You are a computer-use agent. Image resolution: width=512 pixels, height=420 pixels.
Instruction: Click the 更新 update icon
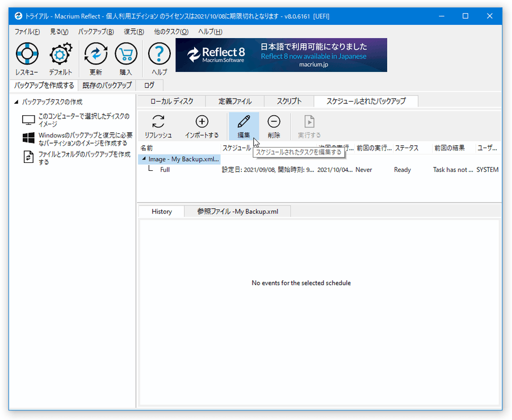pos(96,54)
